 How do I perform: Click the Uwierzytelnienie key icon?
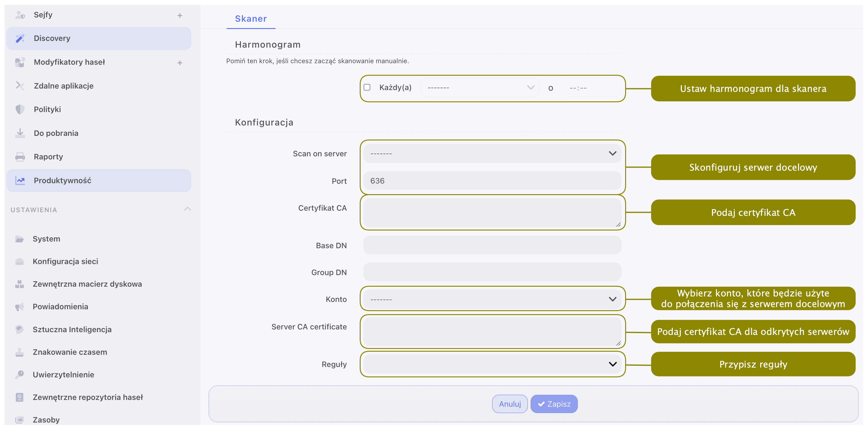pos(20,374)
